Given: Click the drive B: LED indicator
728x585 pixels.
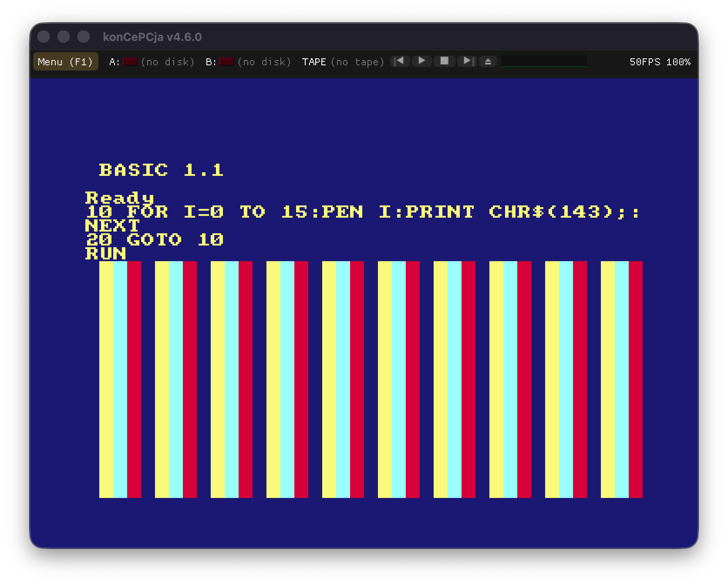Looking at the screenshot, I should pyautogui.click(x=226, y=62).
